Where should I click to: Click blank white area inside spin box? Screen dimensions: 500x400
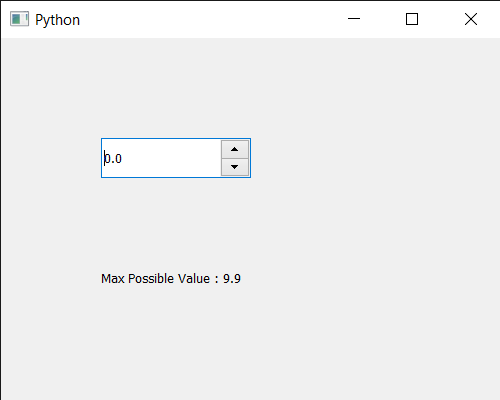(x=172, y=158)
